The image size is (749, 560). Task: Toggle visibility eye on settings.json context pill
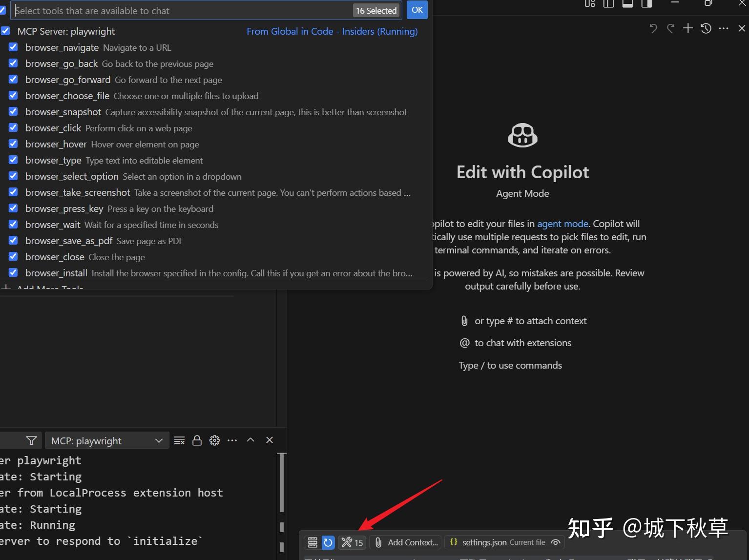[x=556, y=542]
